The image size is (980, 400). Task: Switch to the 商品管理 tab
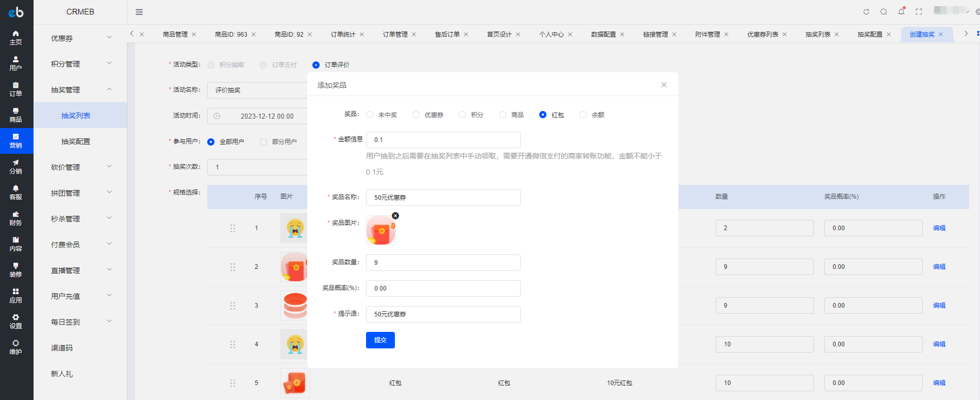tap(175, 35)
